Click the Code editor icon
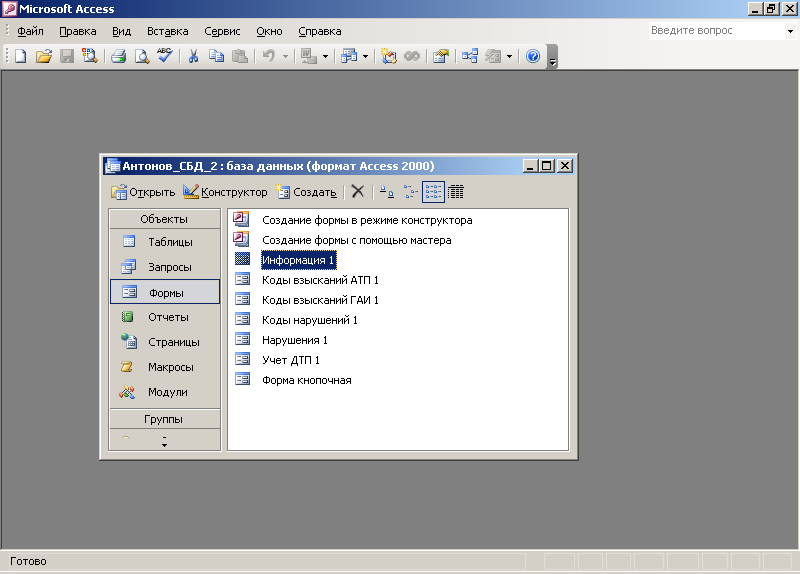Viewport: 800px width, 574px height. point(388,56)
